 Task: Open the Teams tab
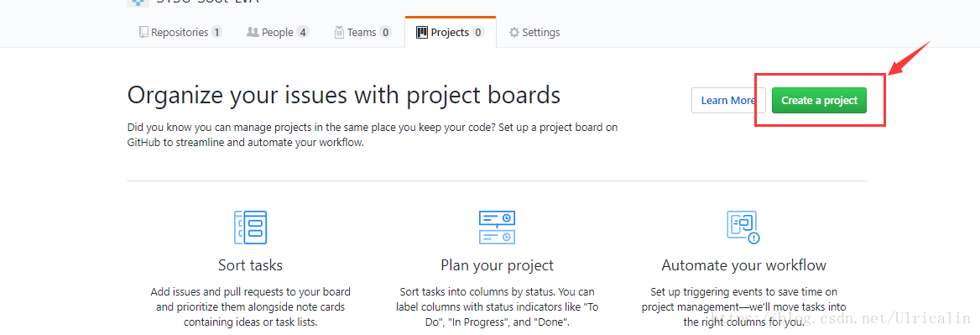362,32
